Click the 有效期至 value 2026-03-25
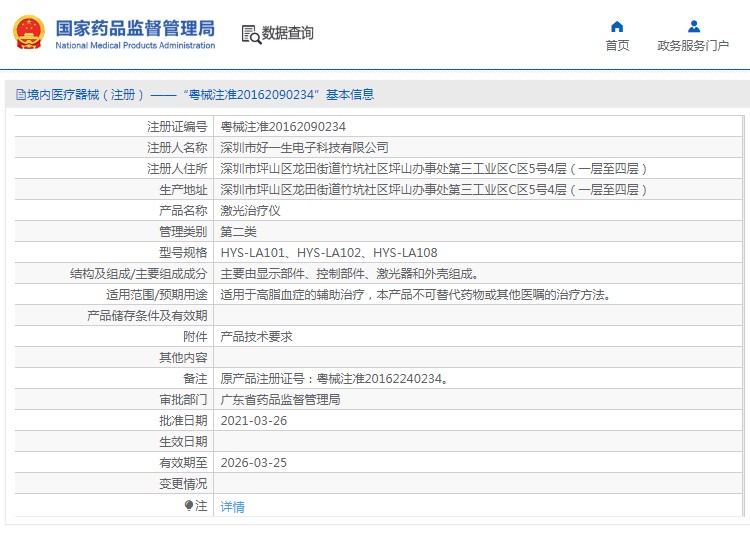The width and height of the screenshot is (750, 533). pos(253,463)
